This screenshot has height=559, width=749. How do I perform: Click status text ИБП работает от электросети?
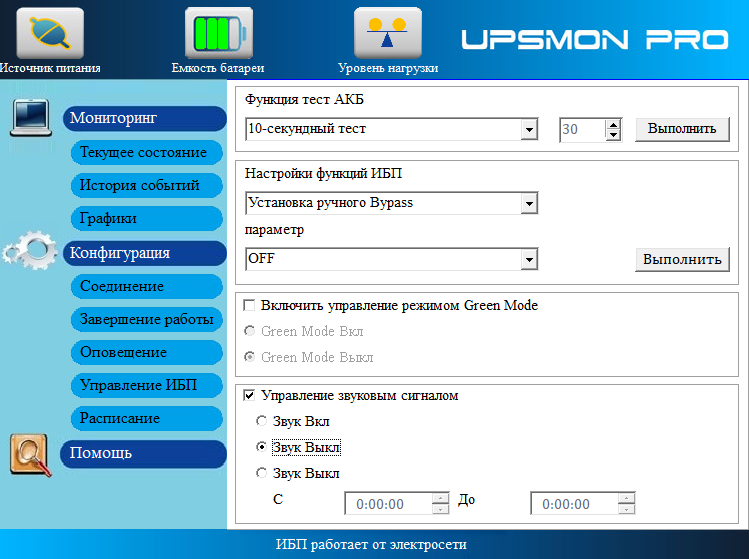tap(371, 545)
